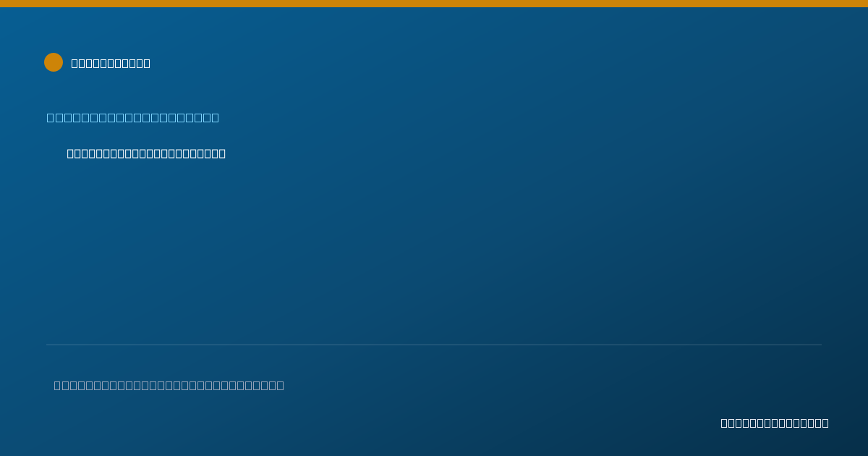Select the white title text beside orange circle
The height and width of the screenshot is (456, 868).
[111, 63]
